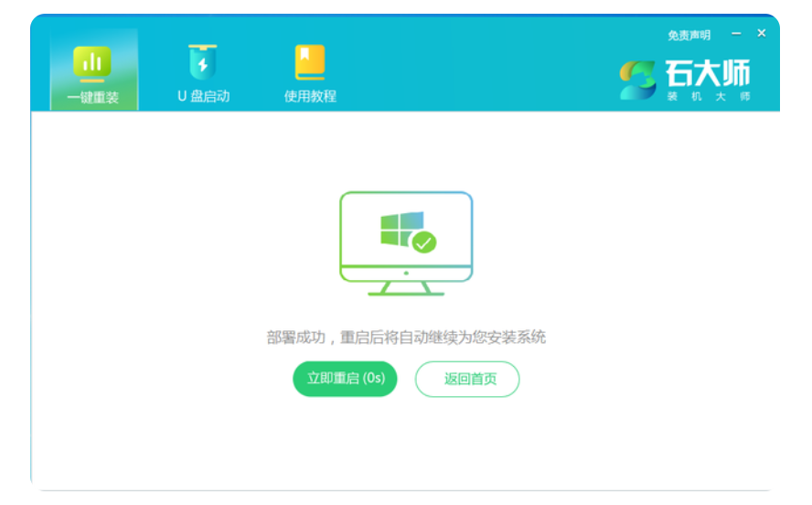Close the 石大师 installer window

coord(762,34)
